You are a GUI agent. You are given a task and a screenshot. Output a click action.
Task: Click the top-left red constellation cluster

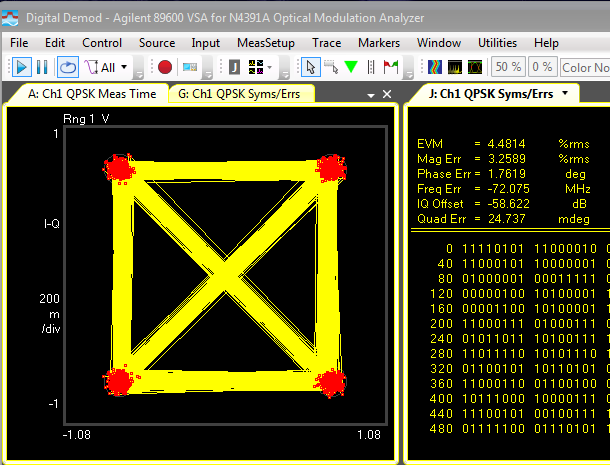[x=119, y=169]
